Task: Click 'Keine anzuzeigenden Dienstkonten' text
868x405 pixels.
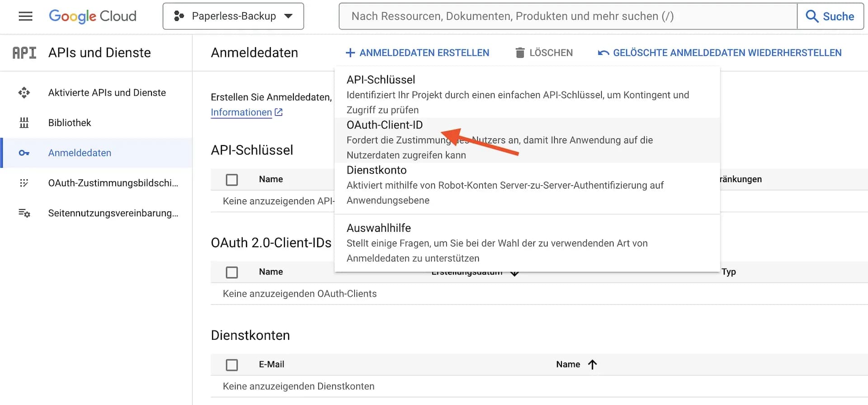Action: point(298,386)
